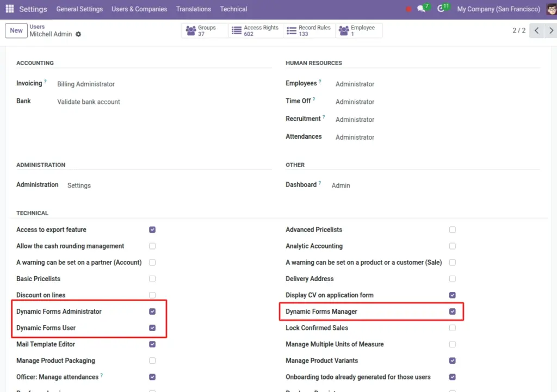
Task: Open the user avatar menu
Action: (552, 9)
